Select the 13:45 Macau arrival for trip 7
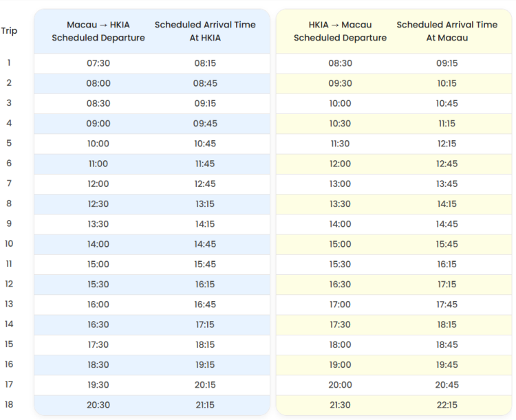516x420 pixels. (x=447, y=184)
